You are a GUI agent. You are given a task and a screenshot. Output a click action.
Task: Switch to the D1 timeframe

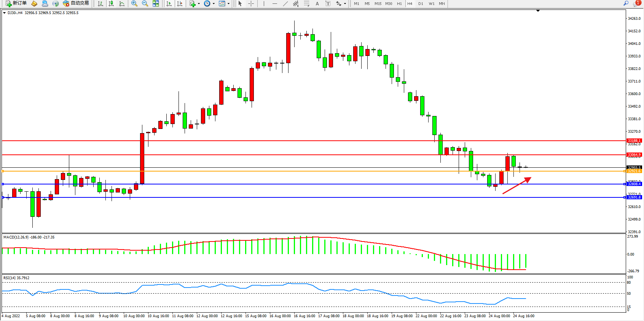coord(421,3)
